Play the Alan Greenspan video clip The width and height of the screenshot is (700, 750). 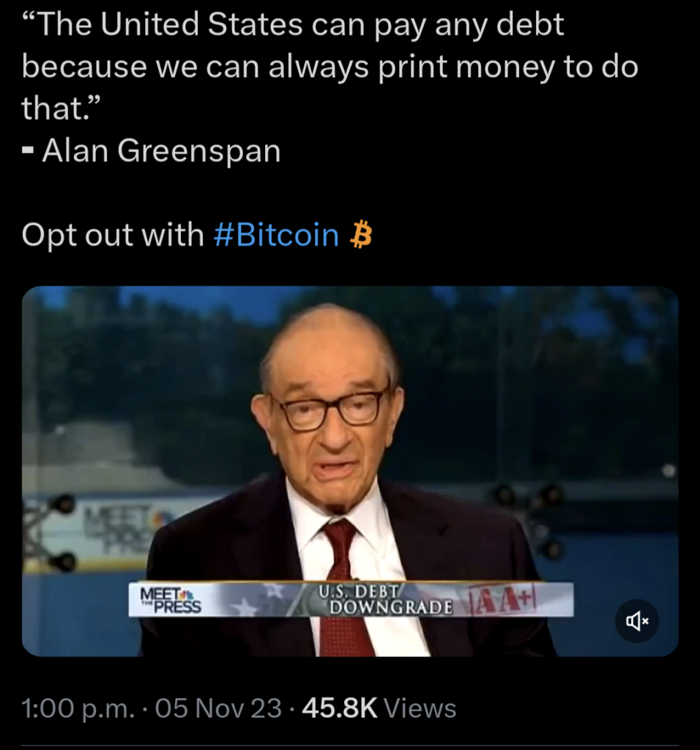[x=350, y=471]
